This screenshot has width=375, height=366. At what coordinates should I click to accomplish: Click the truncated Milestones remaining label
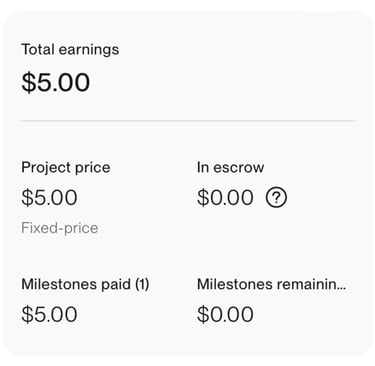point(271,284)
